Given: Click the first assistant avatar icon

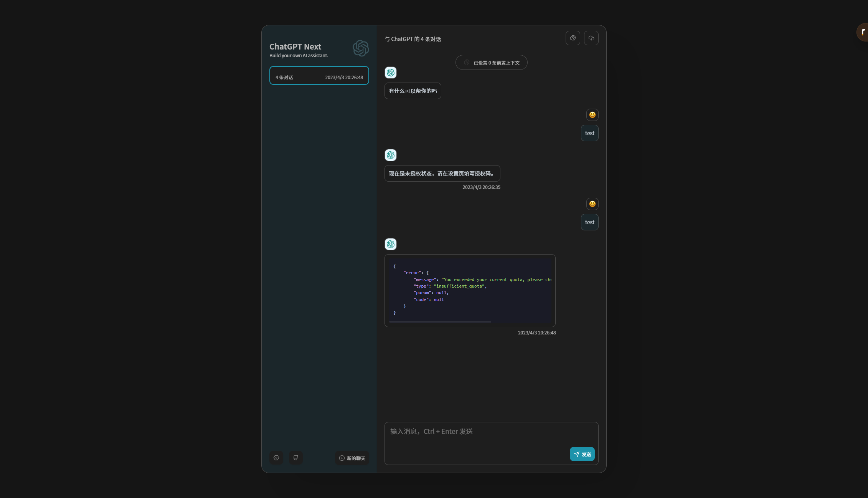Looking at the screenshot, I should point(391,73).
